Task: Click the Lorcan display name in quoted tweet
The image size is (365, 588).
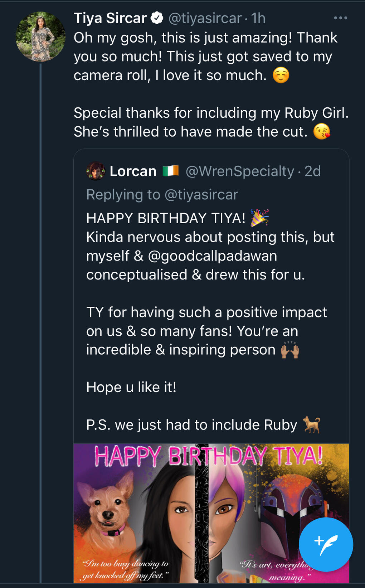Action: tap(133, 171)
